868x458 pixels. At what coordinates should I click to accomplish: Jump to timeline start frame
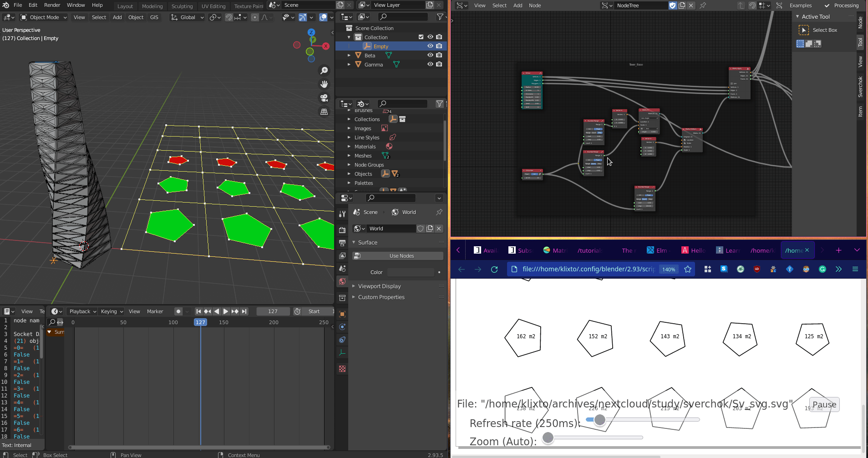pos(198,311)
